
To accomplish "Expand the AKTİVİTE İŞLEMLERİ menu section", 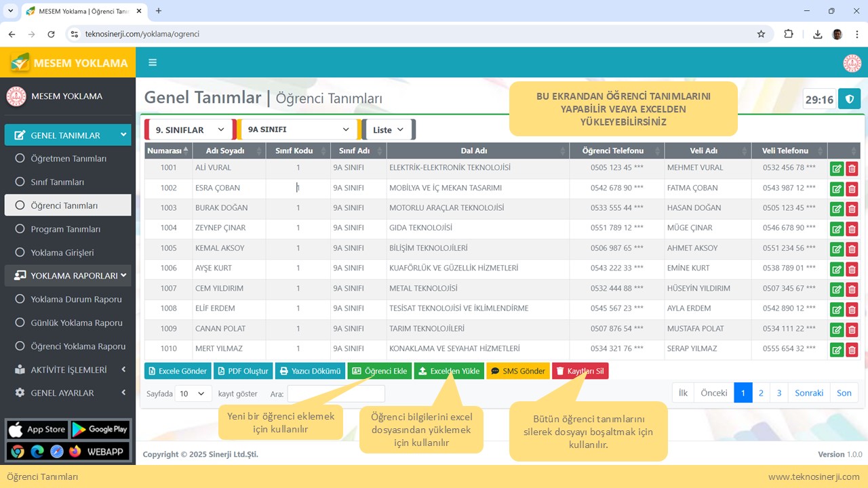I will (68, 370).
